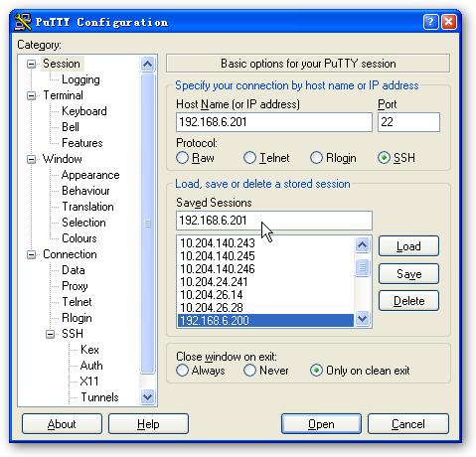Click the Cancel button
This screenshot has width=476, height=457.
pyautogui.click(x=408, y=424)
